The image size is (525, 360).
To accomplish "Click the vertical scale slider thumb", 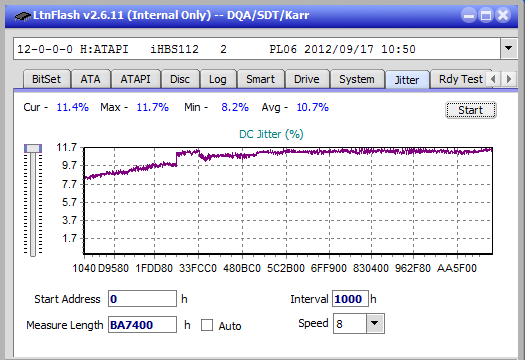I will [x=33, y=148].
